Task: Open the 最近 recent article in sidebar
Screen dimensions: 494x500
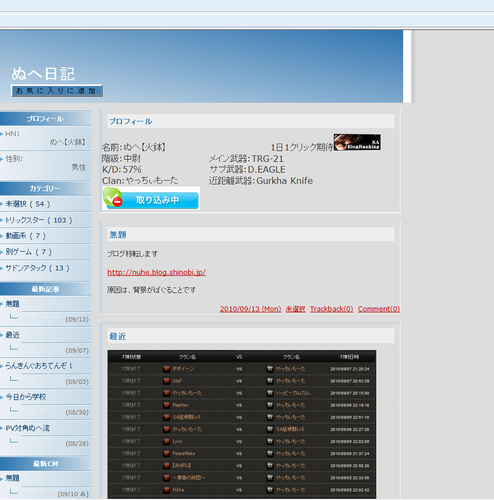Action: (12, 335)
